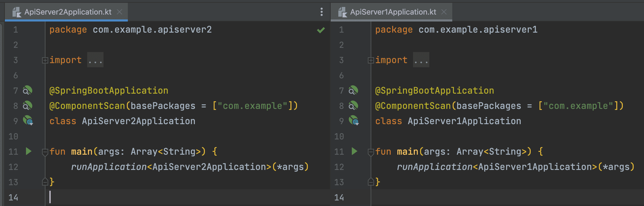Close the ApiServer1Application.kt tab
644x206 pixels.
(444, 12)
